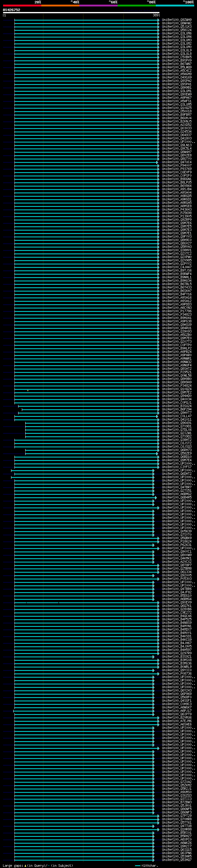This screenshot has width=197, height=868.
Task: Select hit label UniRef100_A5C4C2
Action: [x=177, y=71]
